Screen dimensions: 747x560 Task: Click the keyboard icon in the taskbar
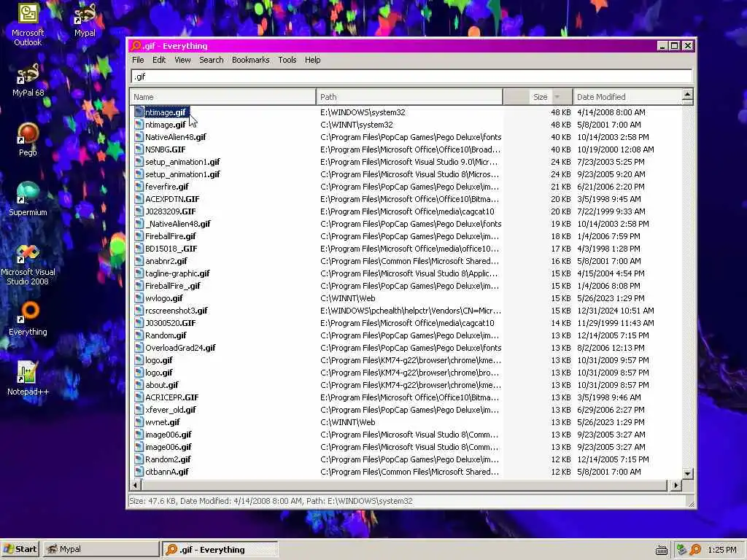click(661, 550)
